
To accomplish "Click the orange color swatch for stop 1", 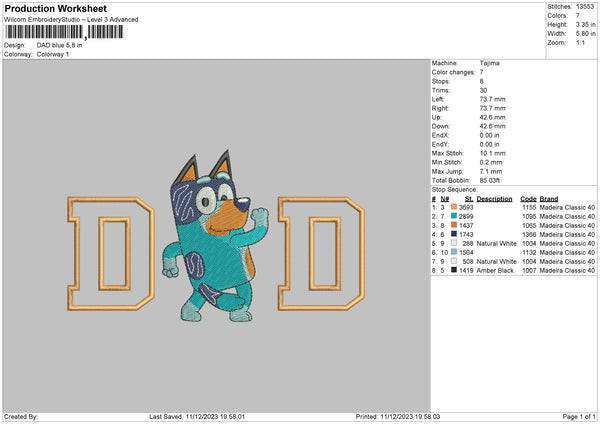I will [x=454, y=205].
